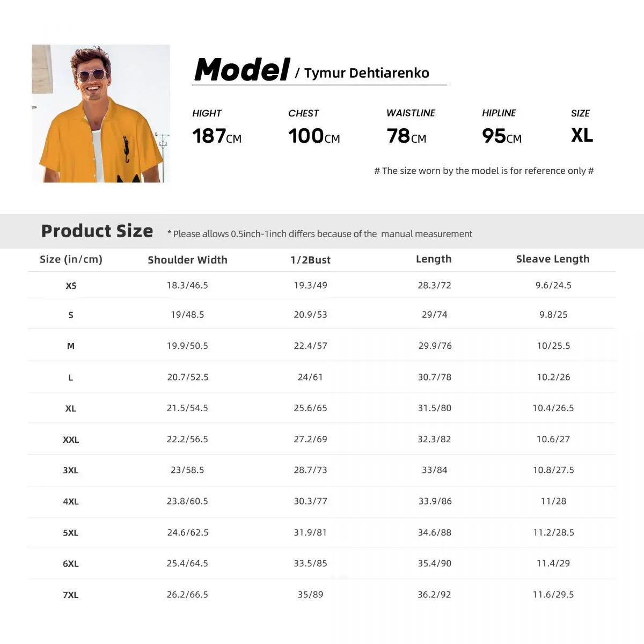Click the 33/84 length cell for 3XL

tap(434, 470)
